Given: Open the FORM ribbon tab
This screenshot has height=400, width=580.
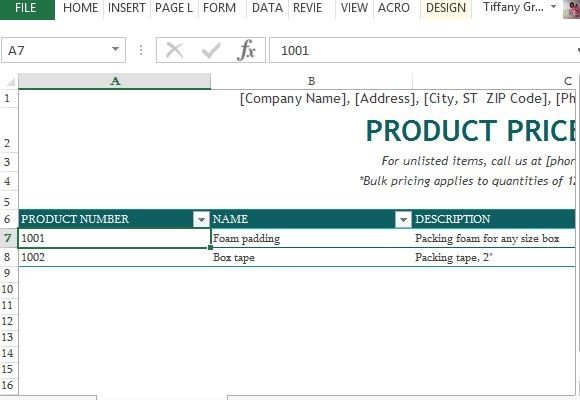Looking at the screenshot, I should pos(219,8).
